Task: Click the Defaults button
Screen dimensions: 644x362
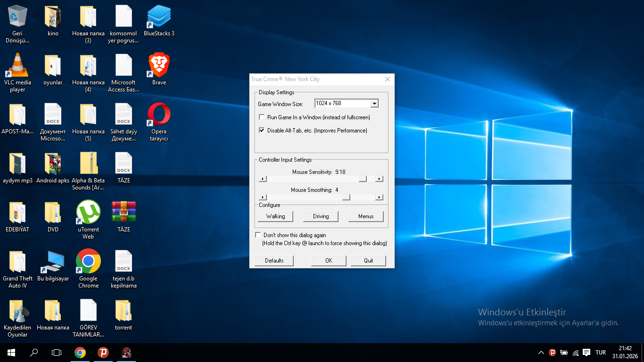Action: (x=274, y=261)
